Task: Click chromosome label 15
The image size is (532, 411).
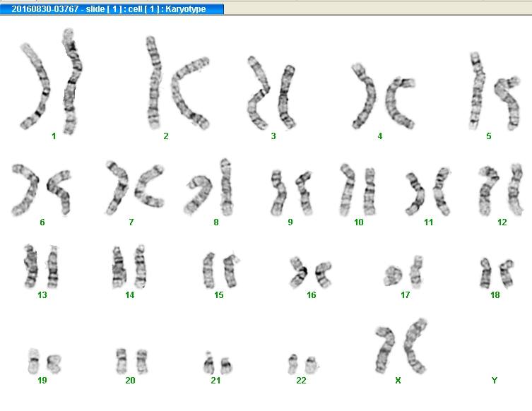Action: (219, 295)
